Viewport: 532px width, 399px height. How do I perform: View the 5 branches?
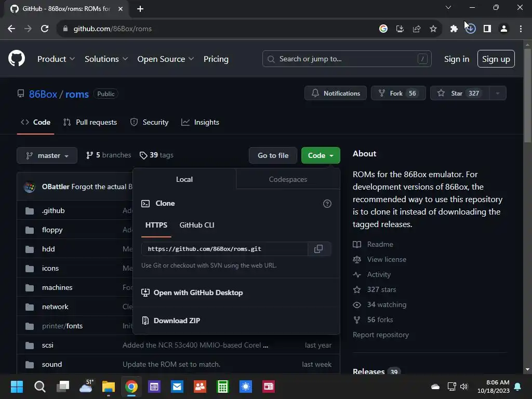109,155
